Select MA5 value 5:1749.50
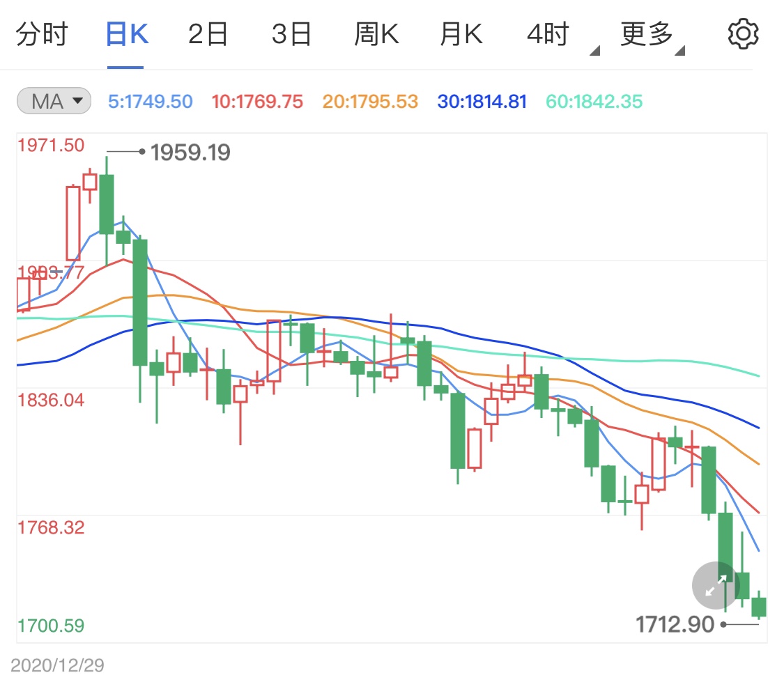The width and height of the screenshot is (784, 675). (150, 102)
